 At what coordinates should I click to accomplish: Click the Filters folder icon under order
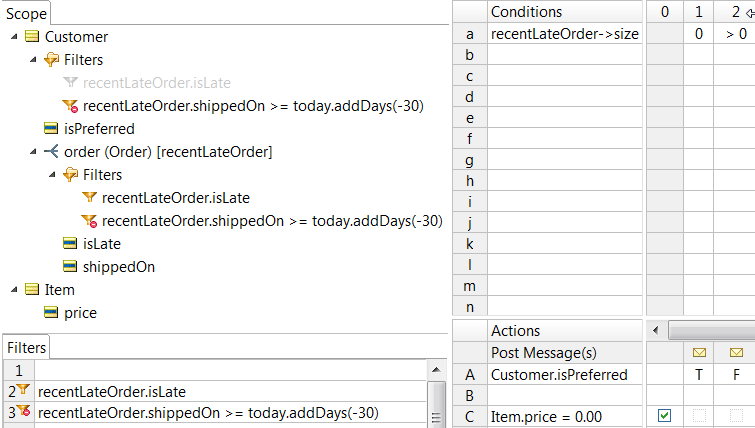pyautogui.click(x=70, y=174)
